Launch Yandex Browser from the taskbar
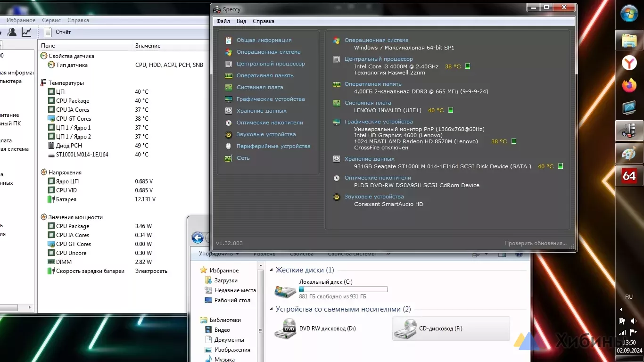Screen dimensions: 644x362 click(629, 63)
